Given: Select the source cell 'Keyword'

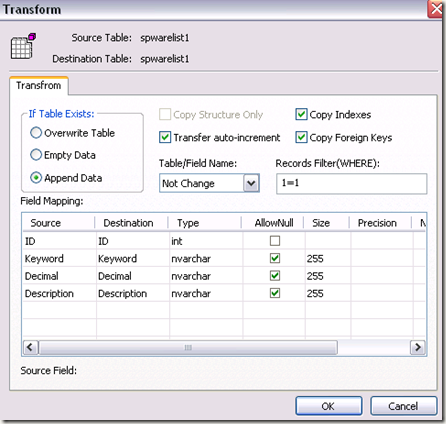Looking at the screenshot, I should click(59, 258).
